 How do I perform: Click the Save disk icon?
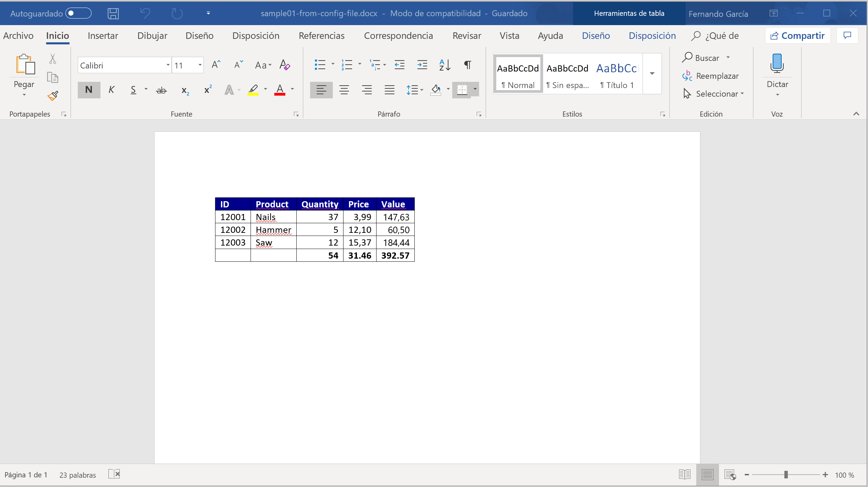point(113,13)
